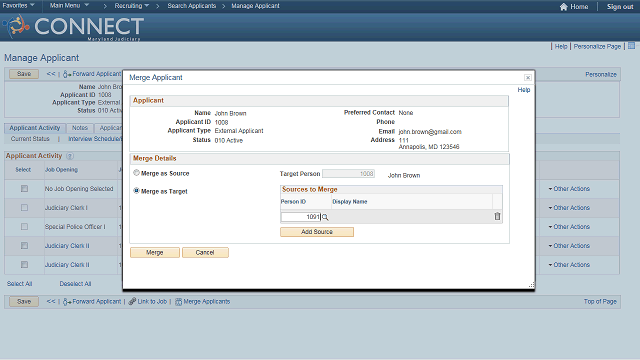Click the Special Police Officer I job link

pyautogui.click(x=75, y=227)
